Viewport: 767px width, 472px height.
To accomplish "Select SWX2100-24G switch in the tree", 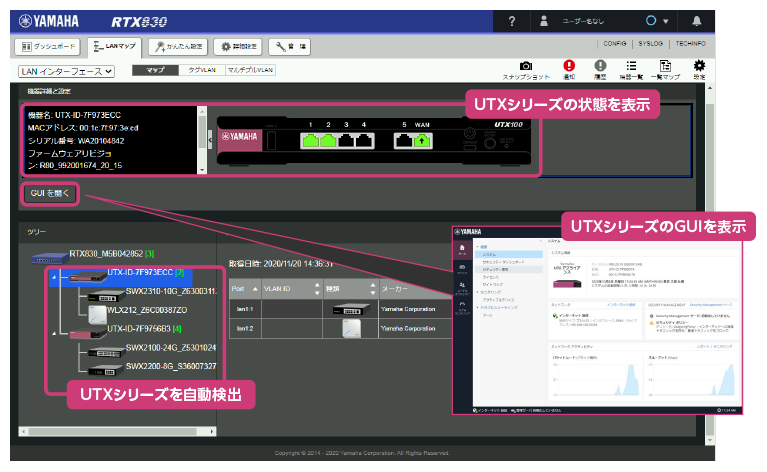I will click(171, 347).
